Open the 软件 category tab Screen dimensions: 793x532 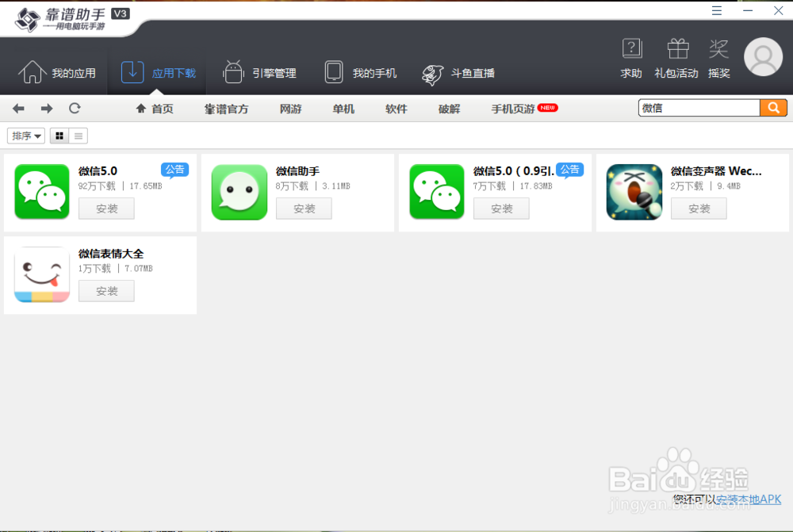click(396, 109)
